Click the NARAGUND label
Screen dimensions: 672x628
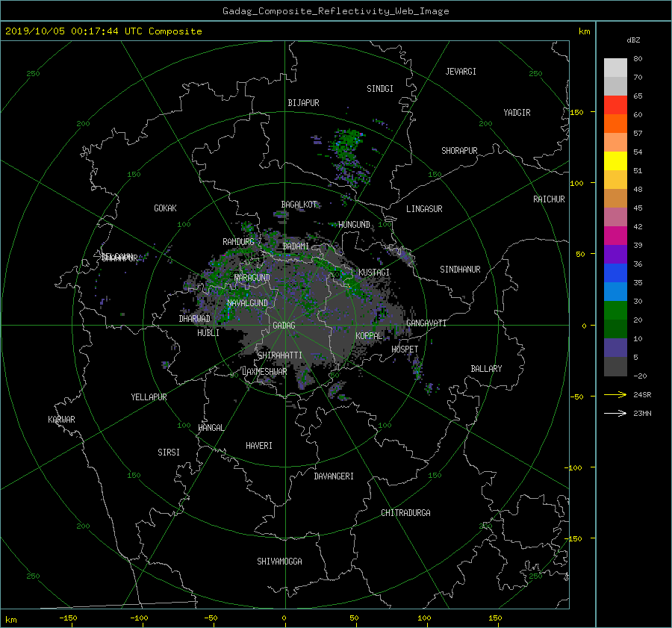click(252, 278)
